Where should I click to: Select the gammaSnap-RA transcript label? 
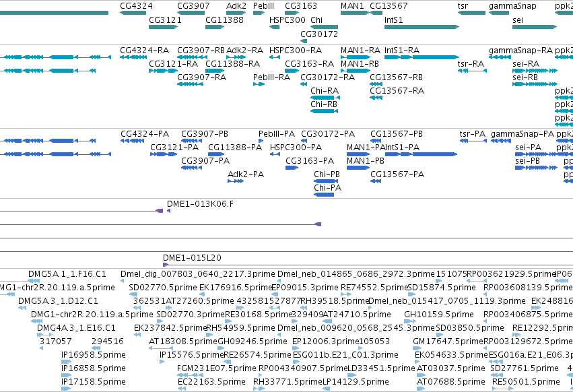click(x=520, y=50)
